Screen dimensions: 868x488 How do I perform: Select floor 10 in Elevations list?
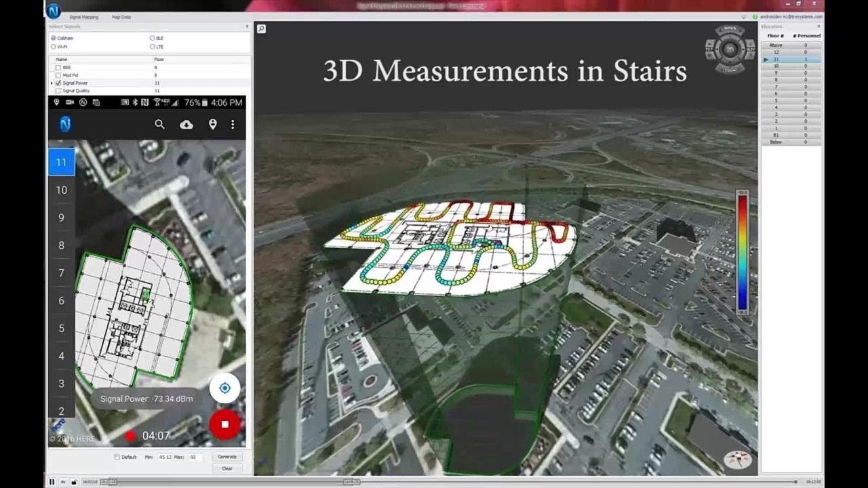776,66
